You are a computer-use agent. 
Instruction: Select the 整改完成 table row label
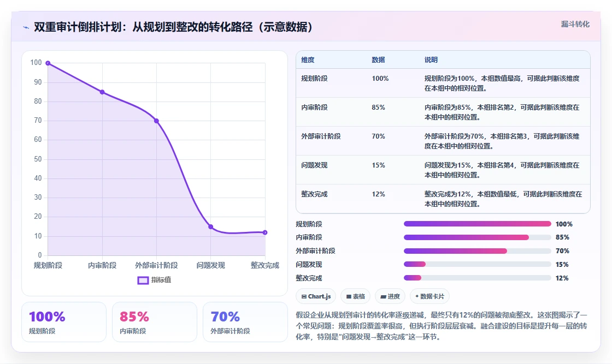(x=314, y=194)
